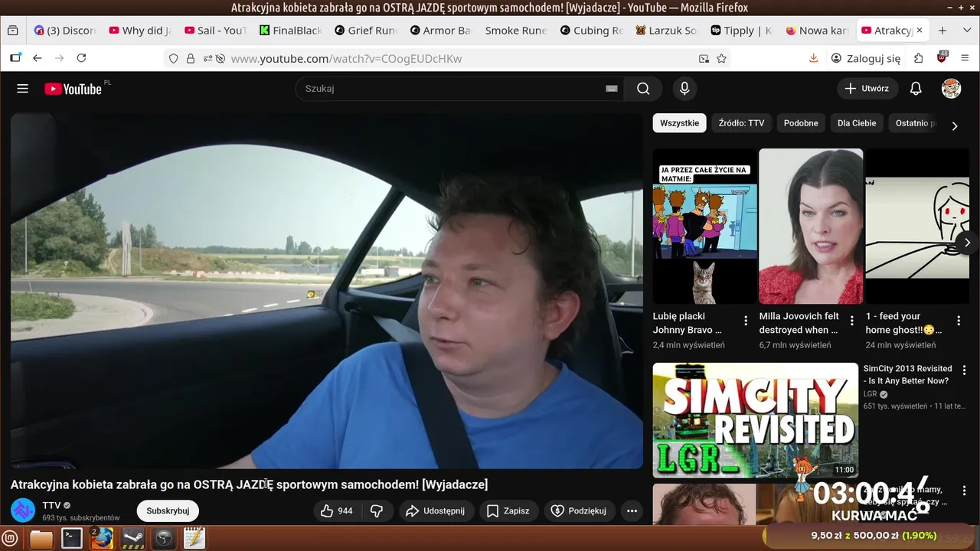Open more actions ellipsis under video

[x=632, y=510]
